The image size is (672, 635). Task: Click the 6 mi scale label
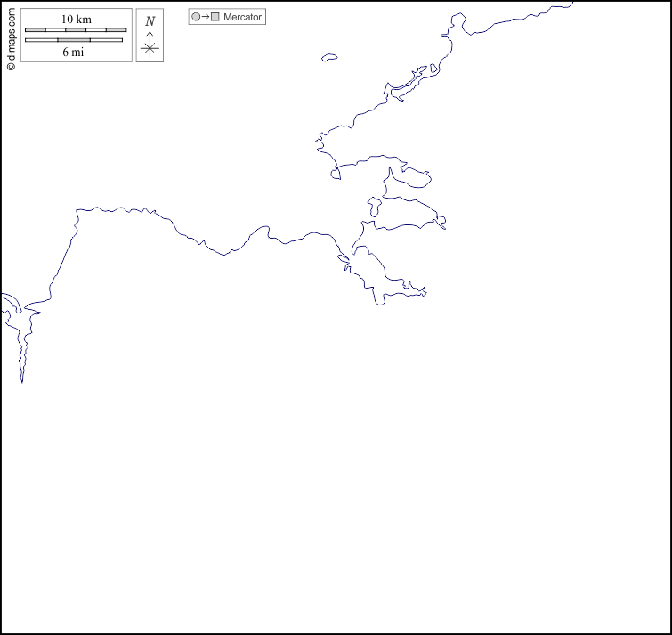(x=73, y=52)
